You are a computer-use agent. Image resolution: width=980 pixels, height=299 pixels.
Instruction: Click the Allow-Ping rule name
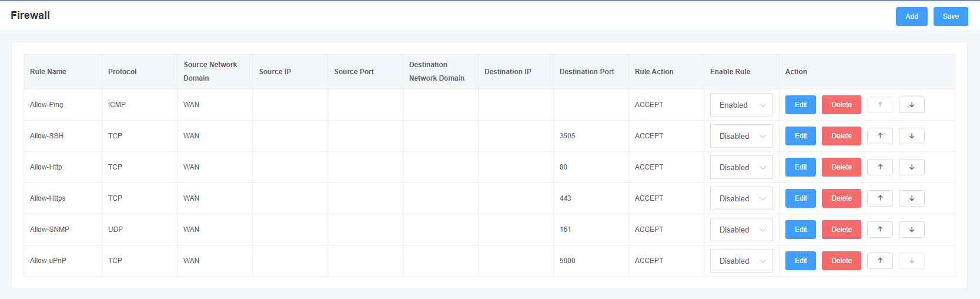click(x=46, y=105)
